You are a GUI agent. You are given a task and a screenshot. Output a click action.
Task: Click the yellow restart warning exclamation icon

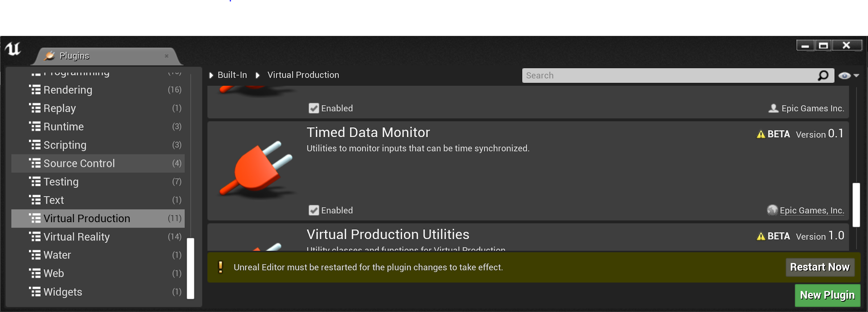tap(220, 267)
